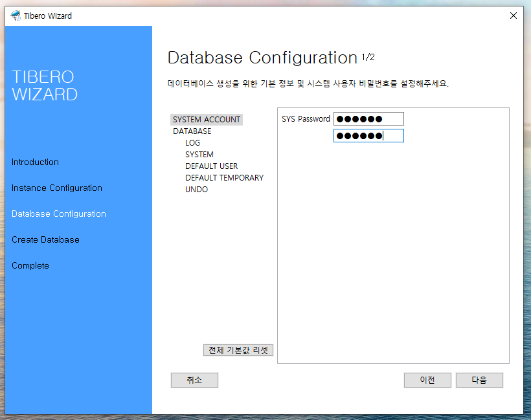Go back with the 이전 button
This screenshot has width=531, height=420.
coord(427,380)
